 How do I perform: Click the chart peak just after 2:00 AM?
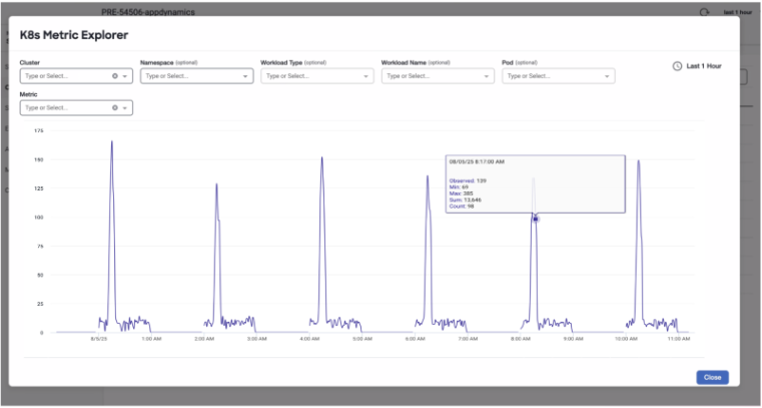coord(216,184)
